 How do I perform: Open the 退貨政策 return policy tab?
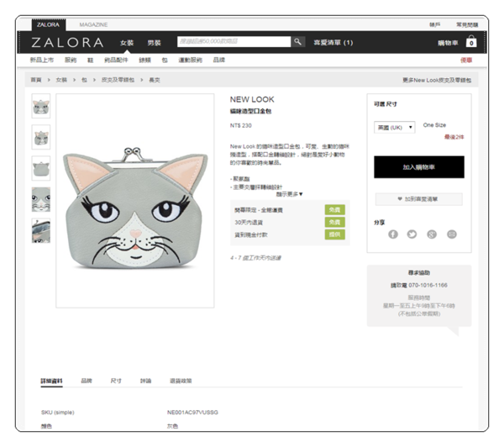pyautogui.click(x=181, y=381)
